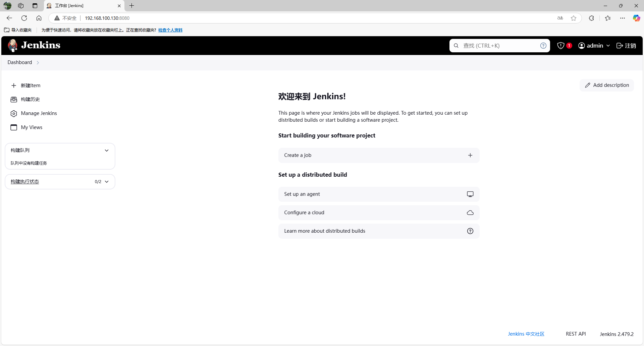The height and width of the screenshot is (346, 644).
Task: Click the address bar URL 192.168.100.130:8080
Action: (107, 18)
